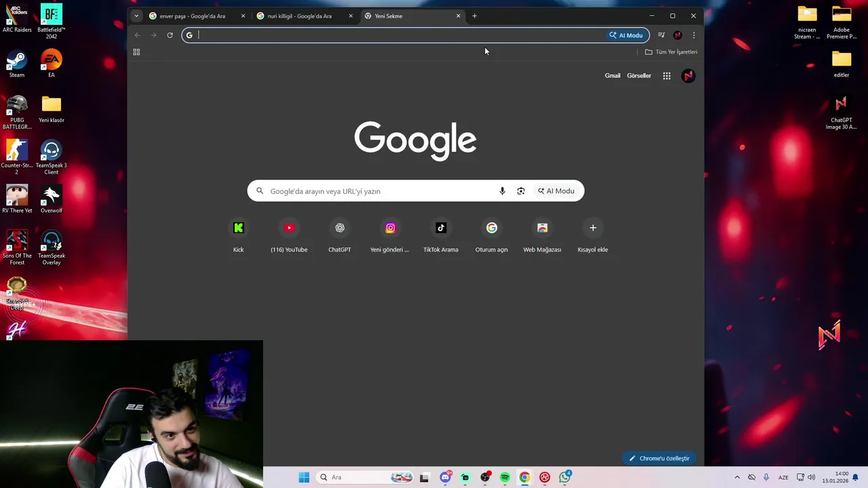Close the nuri killigil tab
The height and width of the screenshot is (488, 868).
pos(351,16)
